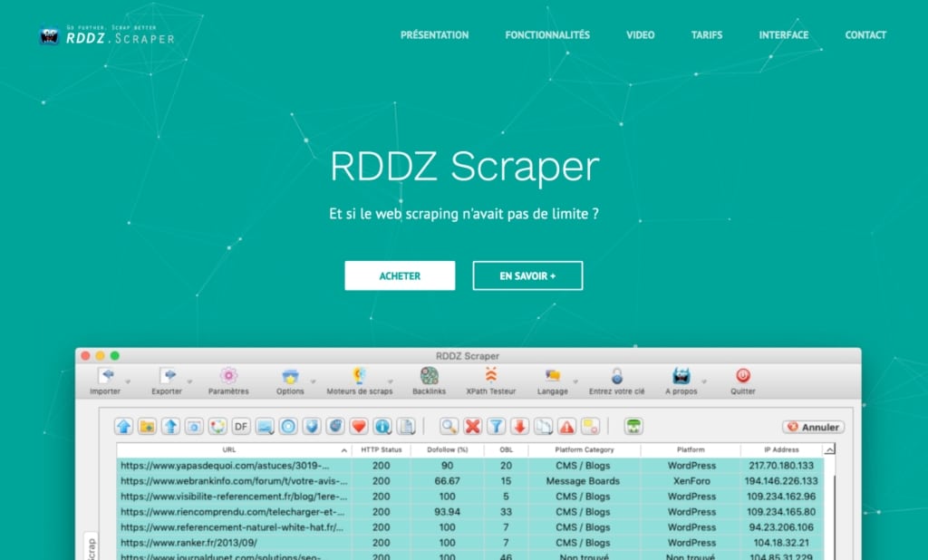Click the Message Boards category cell
Screen dimensions: 928x560
(x=583, y=481)
